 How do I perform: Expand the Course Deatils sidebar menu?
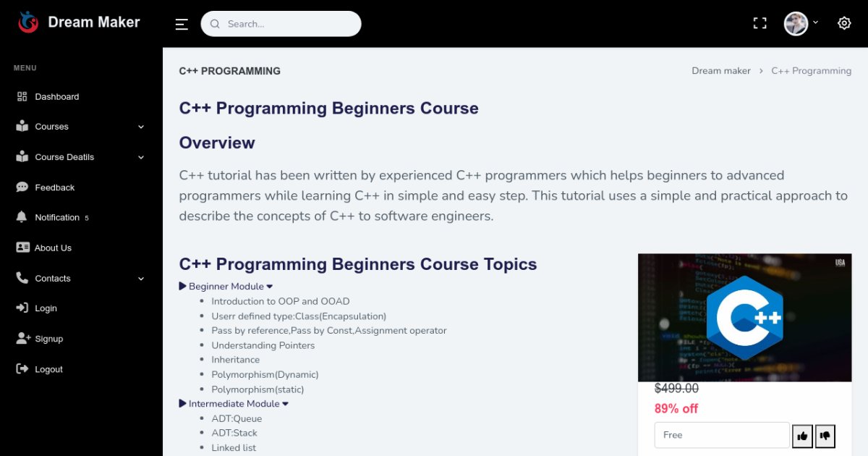[x=80, y=157]
